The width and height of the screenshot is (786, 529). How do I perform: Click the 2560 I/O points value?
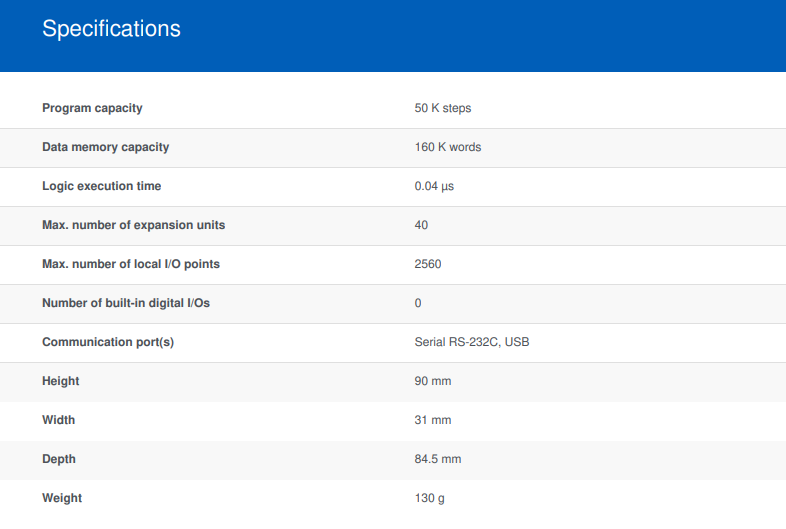pos(428,264)
